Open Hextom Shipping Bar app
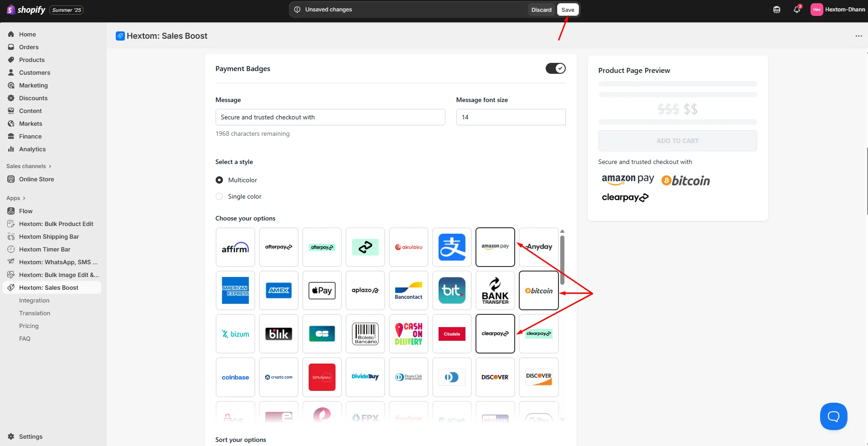 [49, 236]
